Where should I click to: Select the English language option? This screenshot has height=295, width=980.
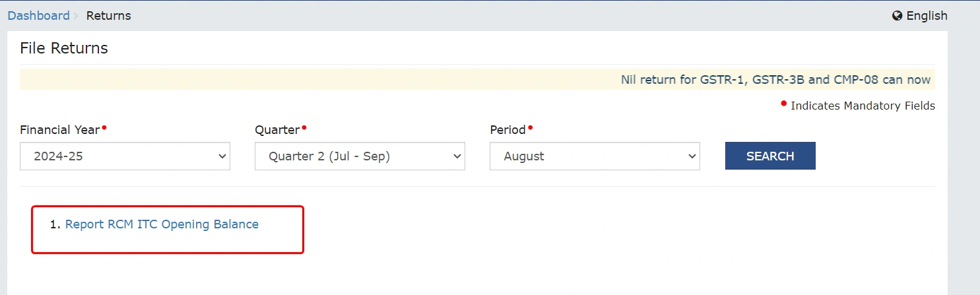927,16
